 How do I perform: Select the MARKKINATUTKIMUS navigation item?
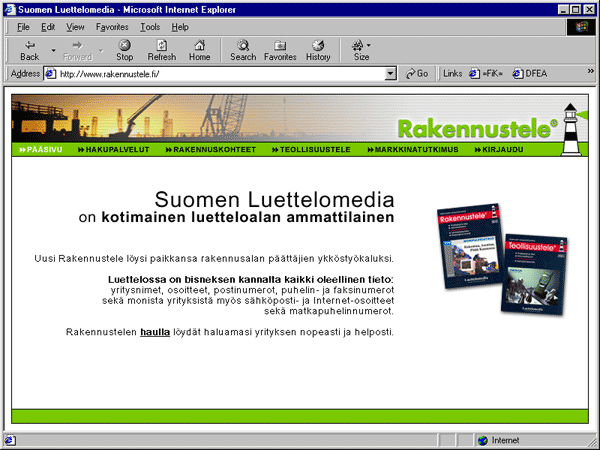tap(416, 149)
